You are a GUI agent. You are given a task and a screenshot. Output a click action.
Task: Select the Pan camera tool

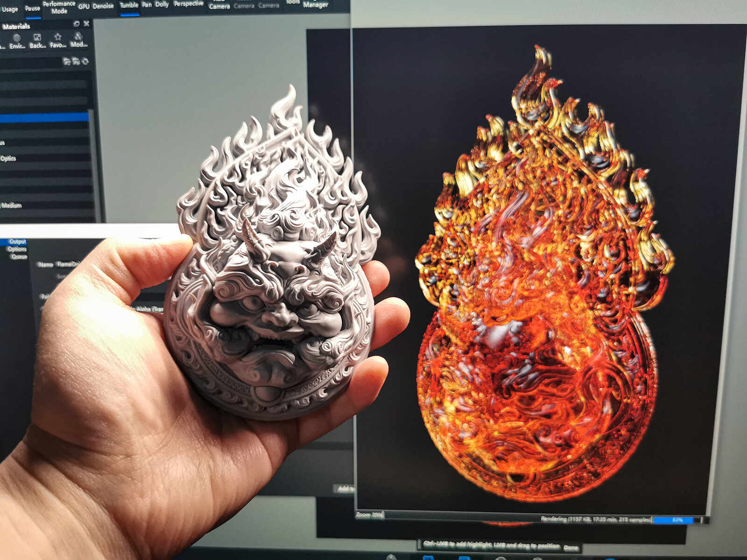(147, 5)
